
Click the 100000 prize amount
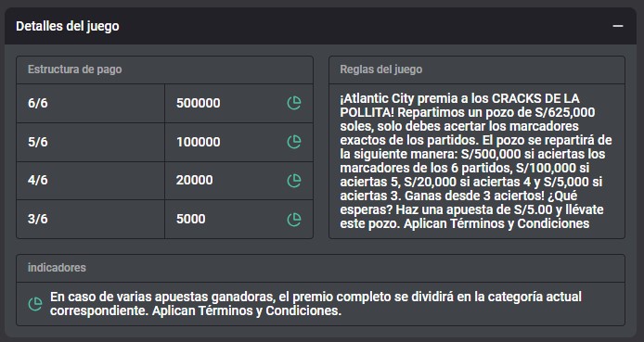[x=199, y=142]
